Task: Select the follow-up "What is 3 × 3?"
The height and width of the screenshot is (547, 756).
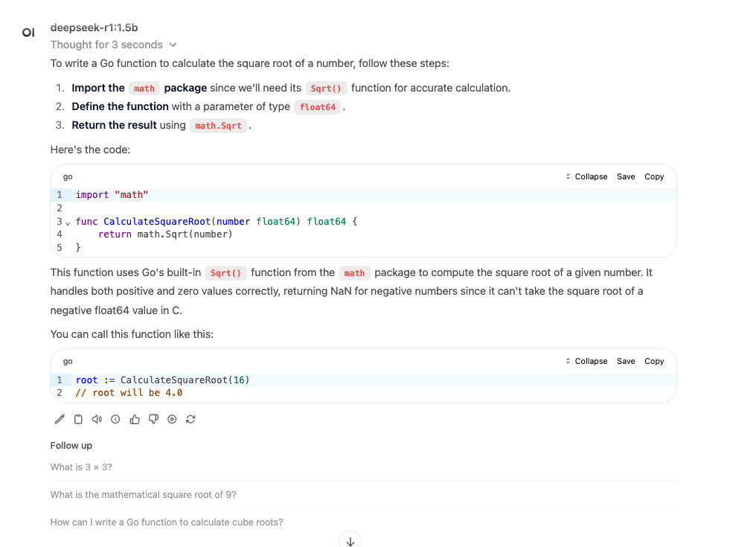Action: (364, 467)
